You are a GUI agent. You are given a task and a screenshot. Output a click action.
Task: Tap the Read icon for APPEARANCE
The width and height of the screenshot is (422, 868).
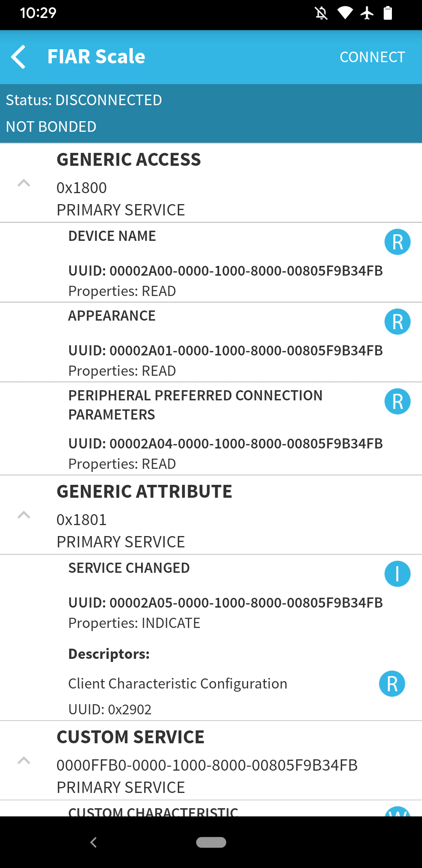(x=397, y=321)
